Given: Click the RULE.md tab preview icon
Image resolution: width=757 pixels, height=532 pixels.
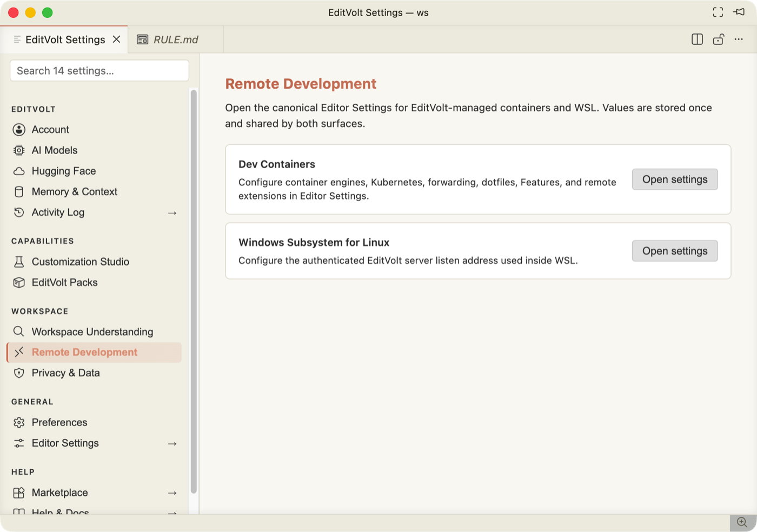Looking at the screenshot, I should coord(143,39).
